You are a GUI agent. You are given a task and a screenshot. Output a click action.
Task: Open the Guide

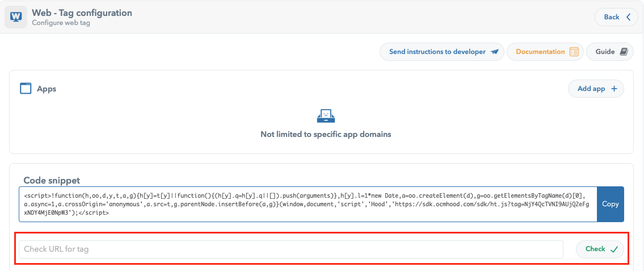[x=610, y=52]
